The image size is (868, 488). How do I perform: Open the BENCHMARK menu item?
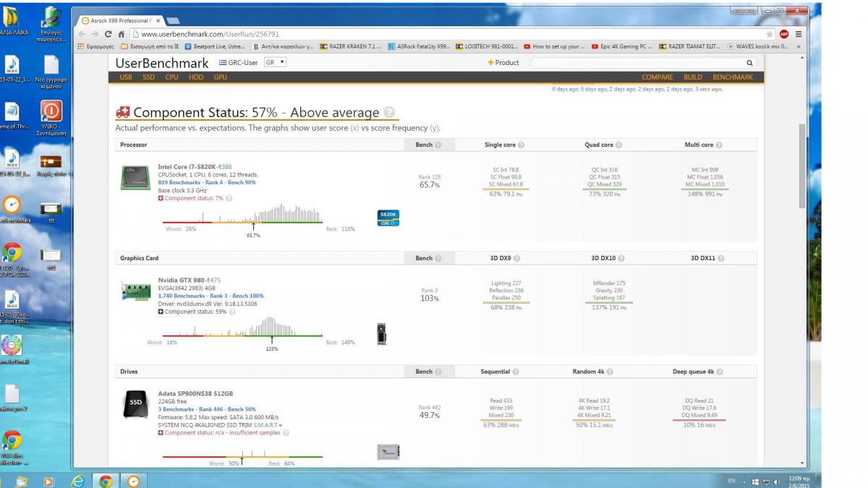pos(733,77)
